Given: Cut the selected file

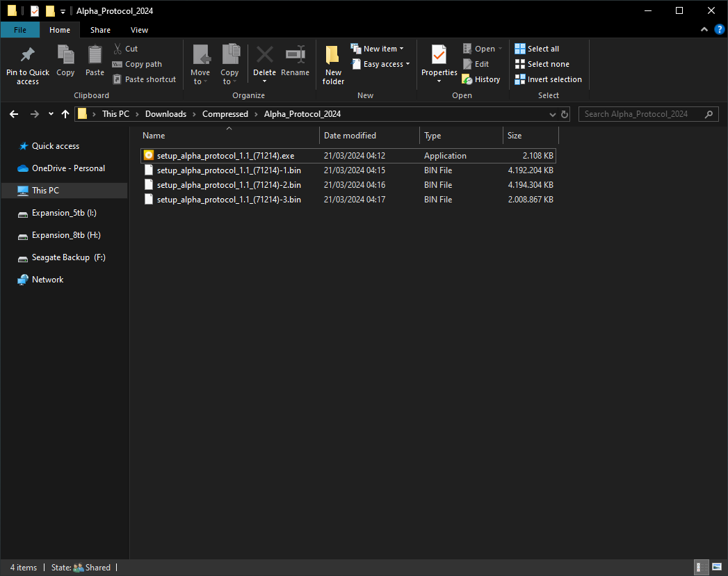Looking at the screenshot, I should click(x=125, y=49).
